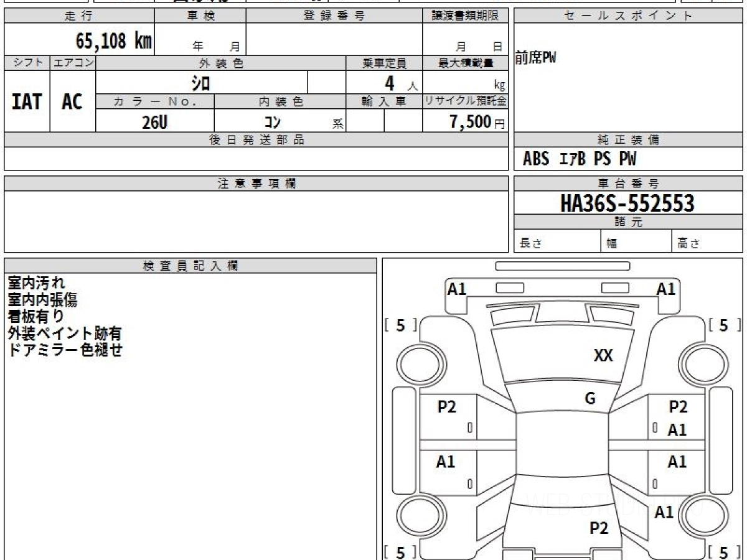
Task: Click the 最大積載量 header cell
Action: (466, 63)
